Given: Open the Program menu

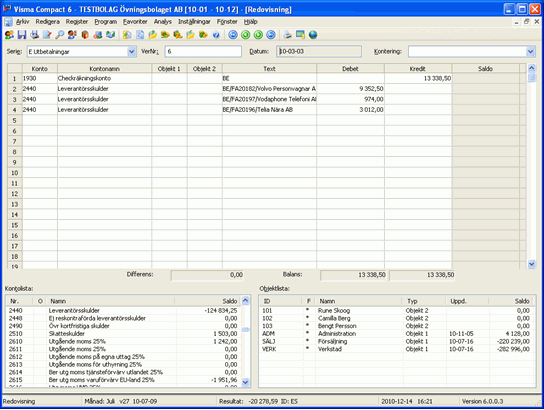Looking at the screenshot, I should click(105, 22).
